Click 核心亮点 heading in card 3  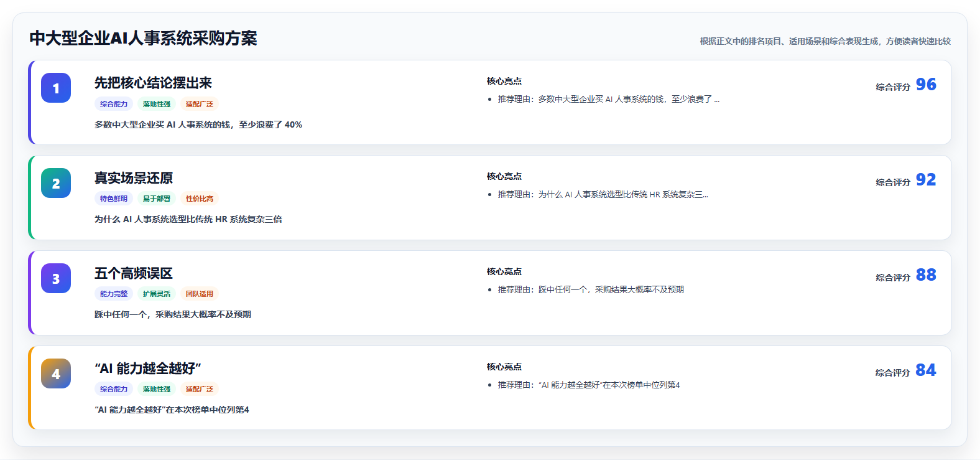(x=504, y=271)
